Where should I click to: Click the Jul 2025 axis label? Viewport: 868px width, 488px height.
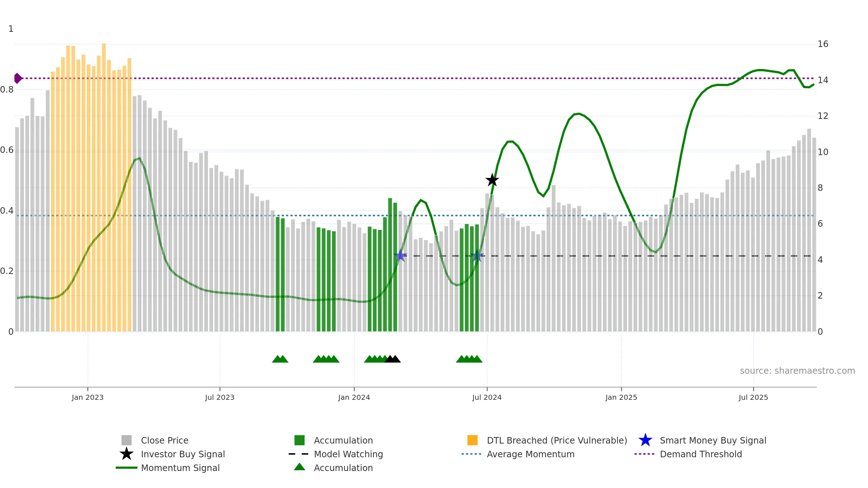pyautogui.click(x=753, y=398)
